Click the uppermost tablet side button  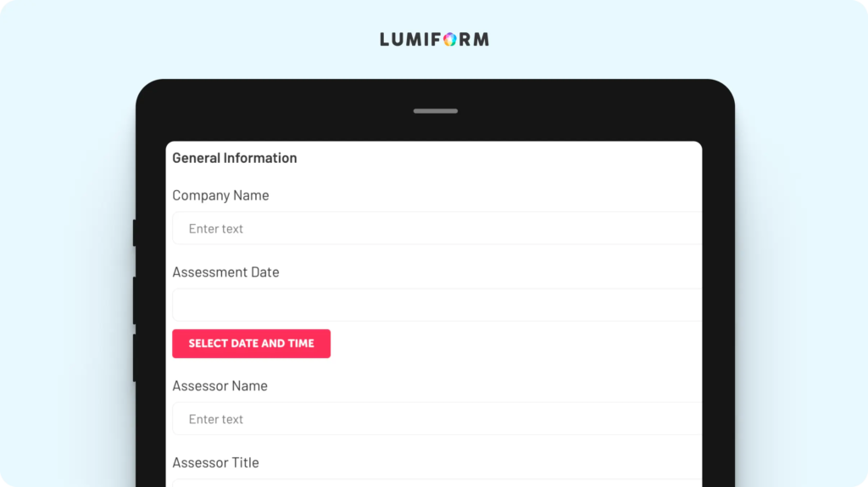[134, 232]
